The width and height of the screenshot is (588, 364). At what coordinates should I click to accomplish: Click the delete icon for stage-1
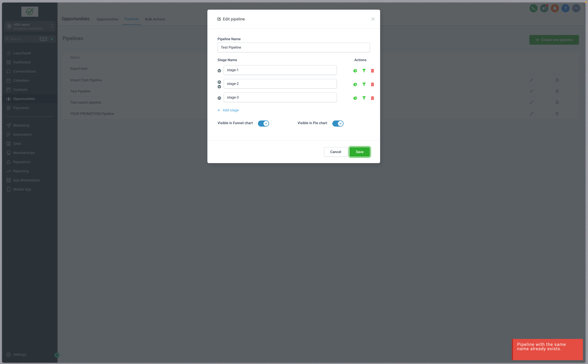click(372, 70)
